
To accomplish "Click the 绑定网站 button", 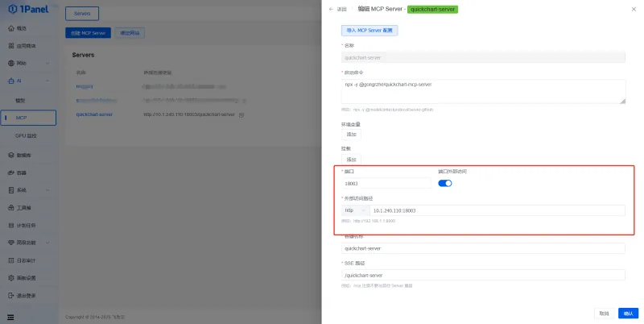I will (x=130, y=33).
